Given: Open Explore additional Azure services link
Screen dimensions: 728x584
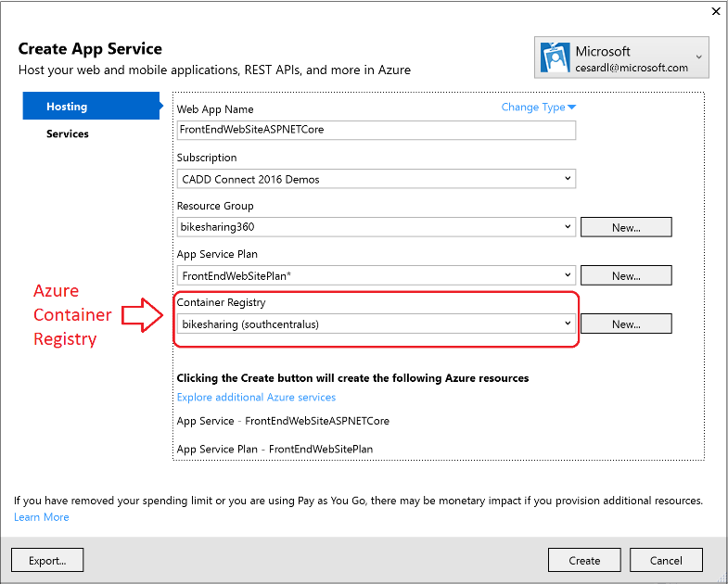Looking at the screenshot, I should pos(256,398).
